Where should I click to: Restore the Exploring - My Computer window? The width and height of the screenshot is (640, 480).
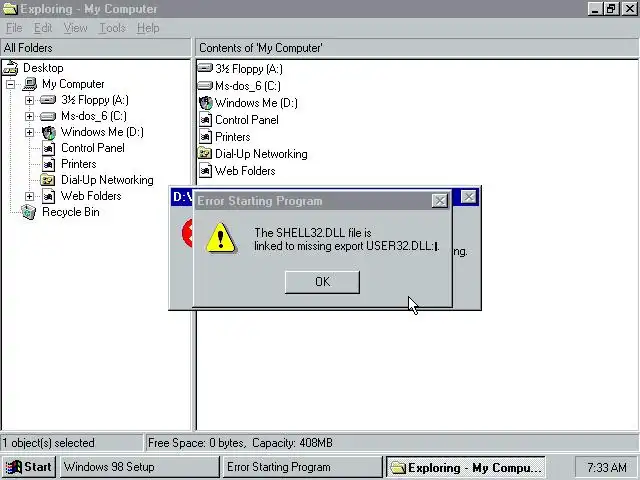pos(611,9)
